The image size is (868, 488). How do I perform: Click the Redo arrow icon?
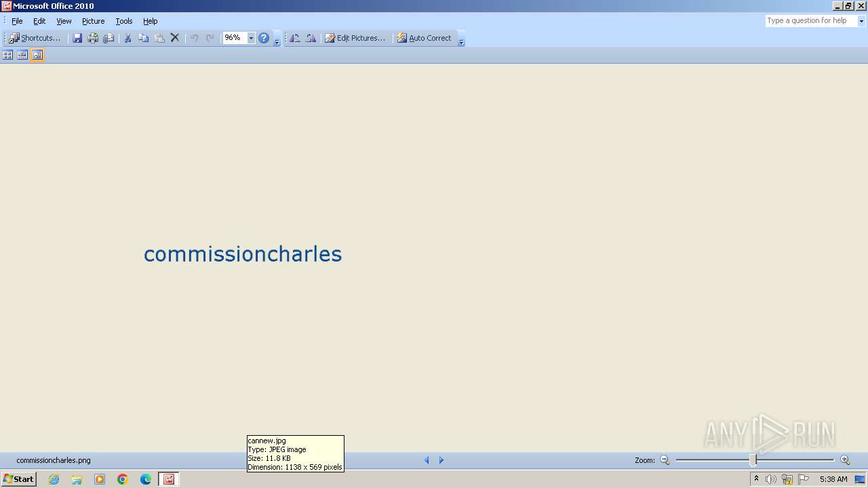click(210, 38)
